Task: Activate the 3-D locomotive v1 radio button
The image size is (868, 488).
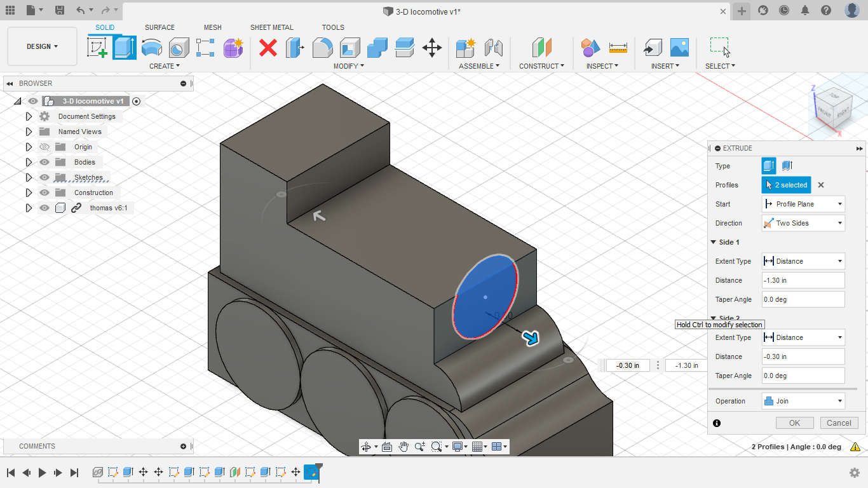Action: [x=137, y=101]
